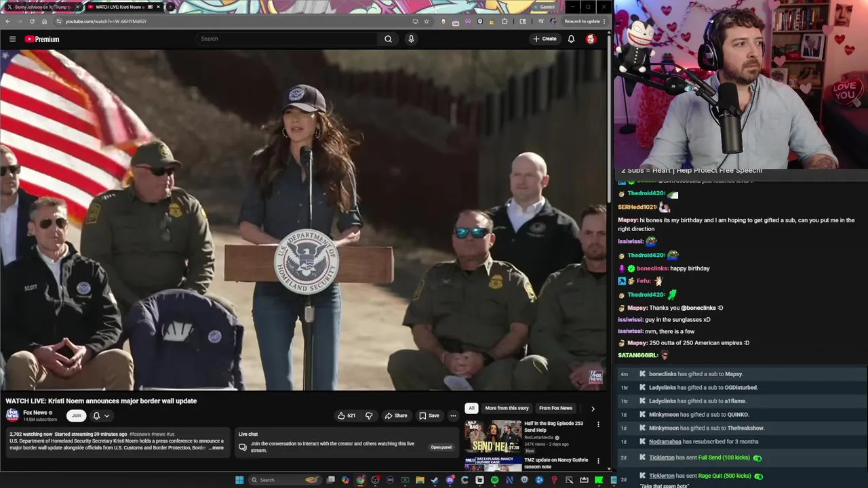Open the browser extensions puzzle icon

point(505,22)
